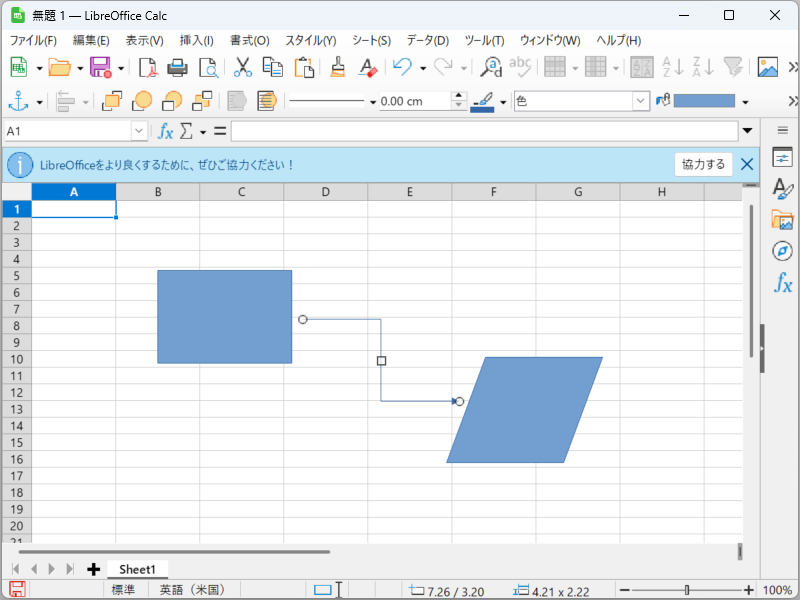Expand New document dropdown arrow

pos(39,68)
